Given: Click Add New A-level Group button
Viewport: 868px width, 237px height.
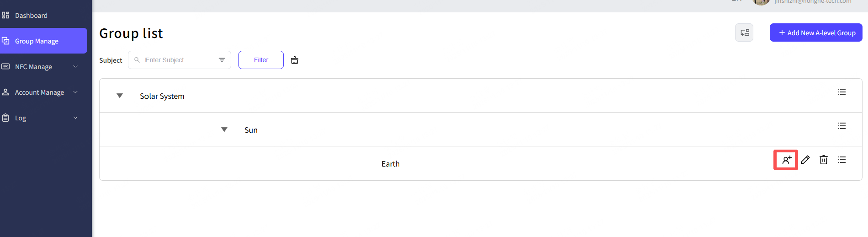Looking at the screenshot, I should pyautogui.click(x=816, y=33).
